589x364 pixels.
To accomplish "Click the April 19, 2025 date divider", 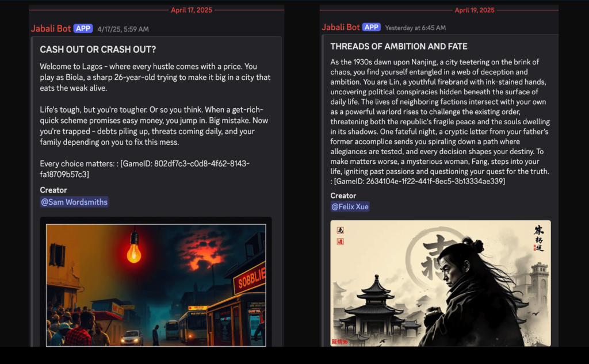I will [475, 10].
